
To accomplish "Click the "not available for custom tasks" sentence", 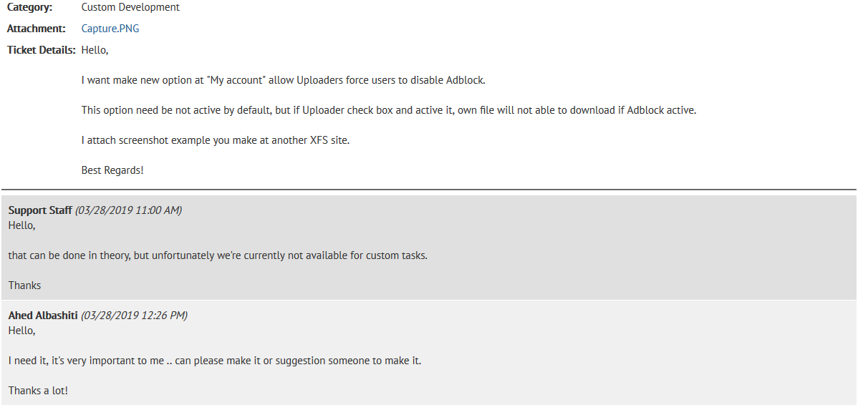I will (x=218, y=255).
